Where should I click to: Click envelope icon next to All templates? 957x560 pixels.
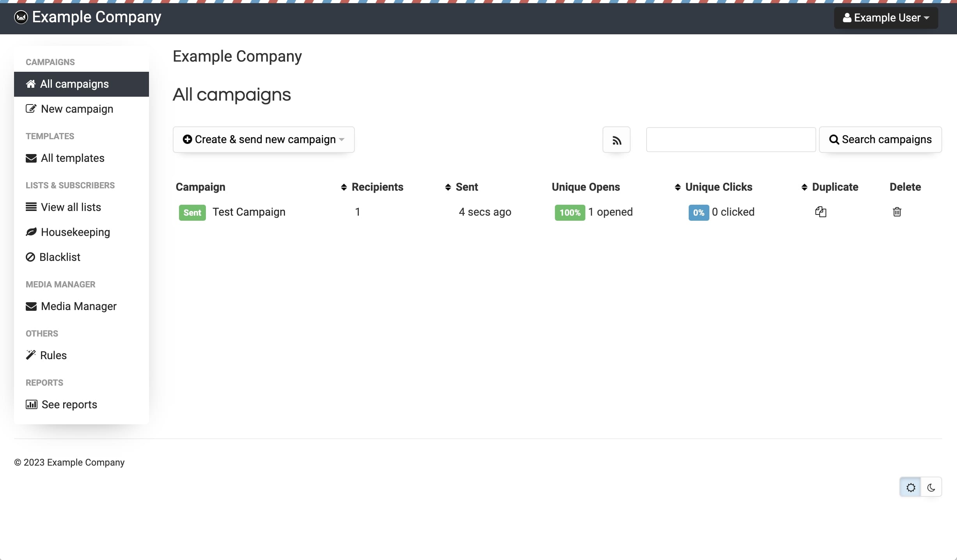31,158
